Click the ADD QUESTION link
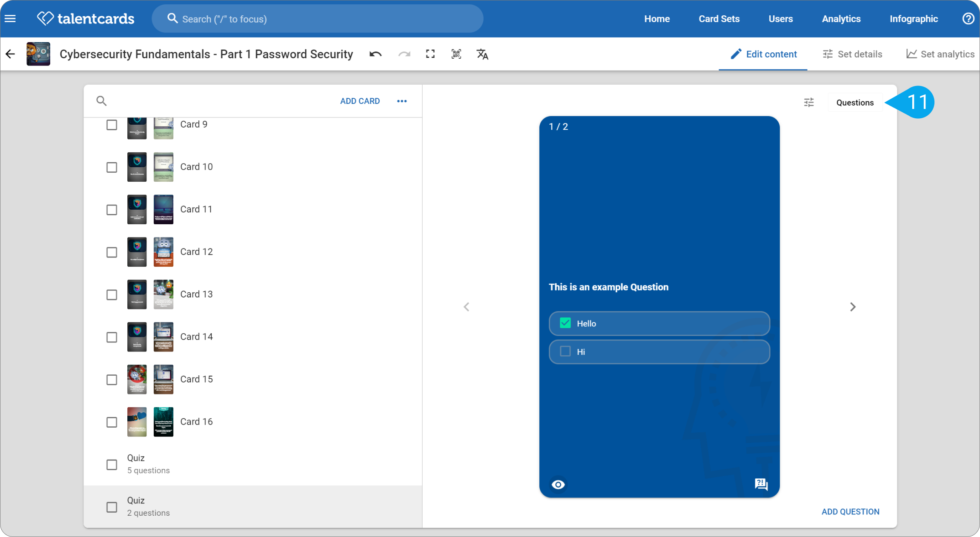 (x=850, y=511)
